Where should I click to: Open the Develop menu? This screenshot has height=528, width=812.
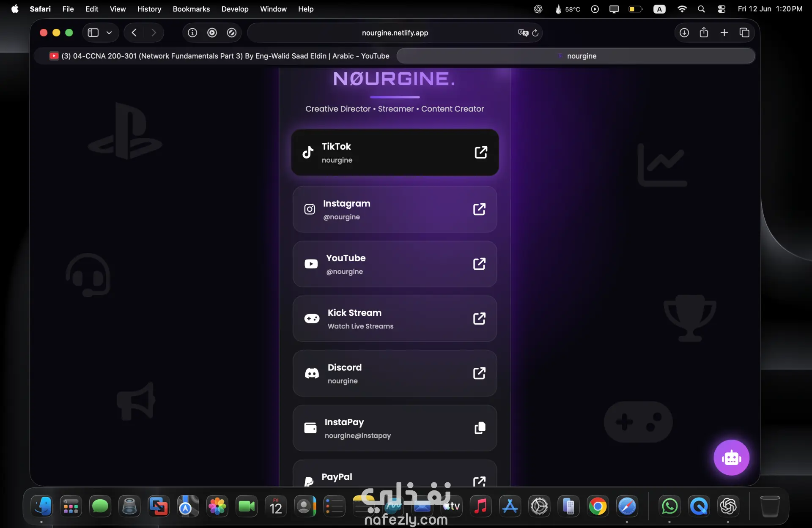pos(235,9)
